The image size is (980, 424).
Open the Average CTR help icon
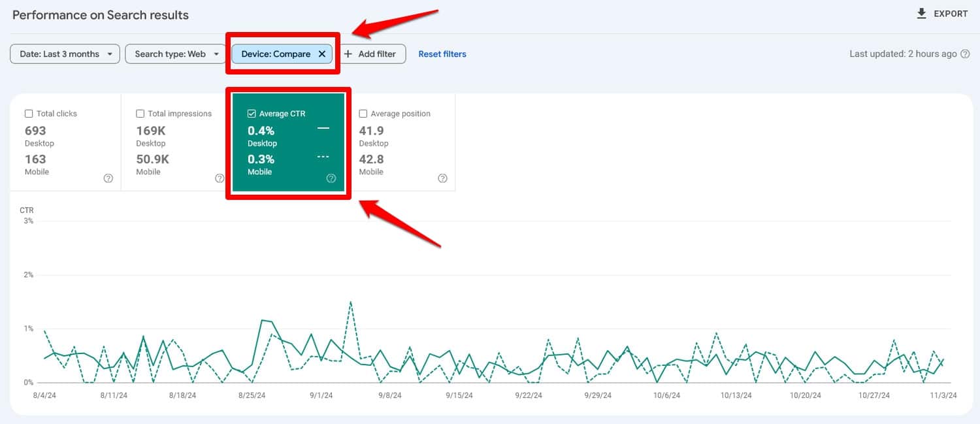click(x=331, y=178)
